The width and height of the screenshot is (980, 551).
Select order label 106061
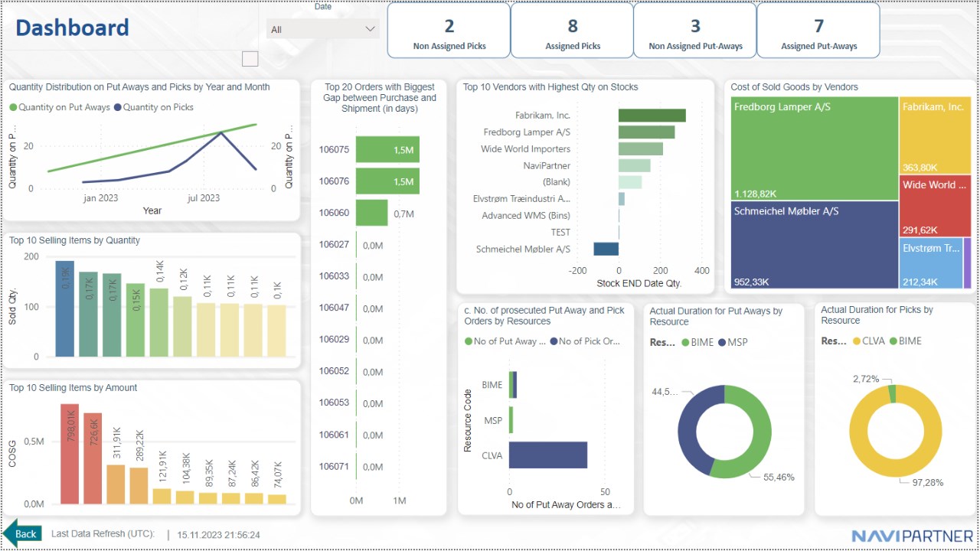334,435
